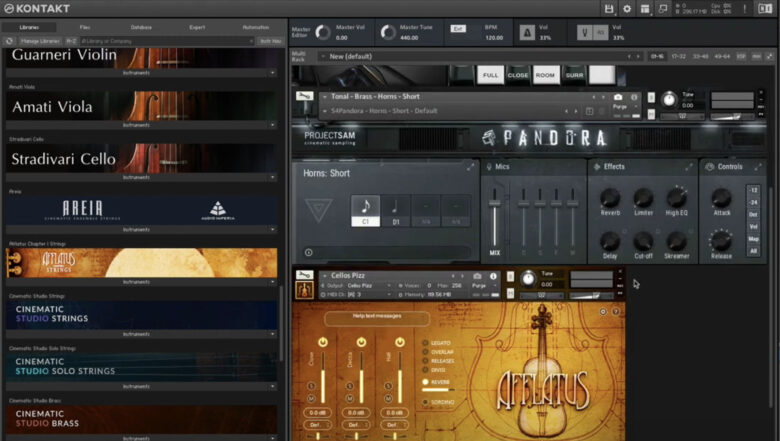Screen dimensions: 780x441
Task: Click the Ext tempo sync button
Action: pyautogui.click(x=458, y=29)
